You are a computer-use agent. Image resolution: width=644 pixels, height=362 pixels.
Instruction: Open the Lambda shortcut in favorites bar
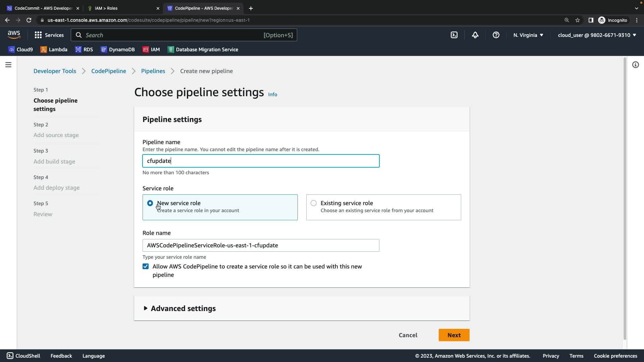(54, 49)
